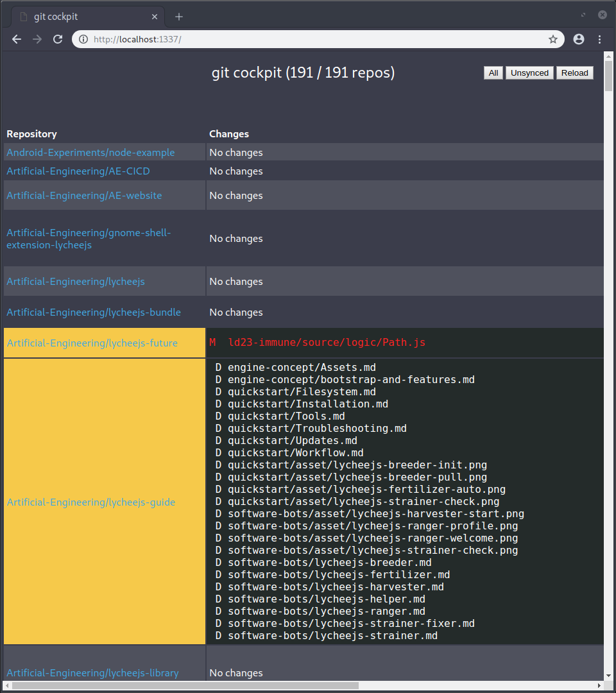Click lycheejs-ranger-welcome.png entry
Viewport: 616px width, 693px height.
point(373,538)
